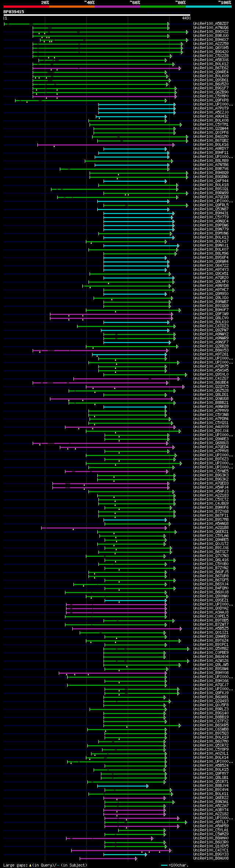Select the UniRef100_A7NUQ6 hit label
The width and height of the screenshot is (235, 868).
(211, 27)
